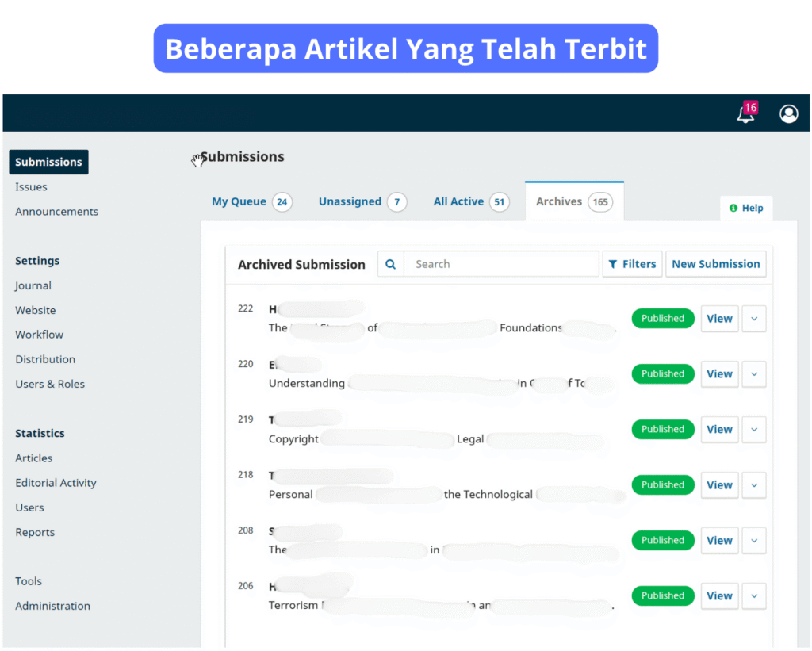Click the search magnifier icon
This screenshot has height=651, width=812.
pyautogui.click(x=390, y=264)
